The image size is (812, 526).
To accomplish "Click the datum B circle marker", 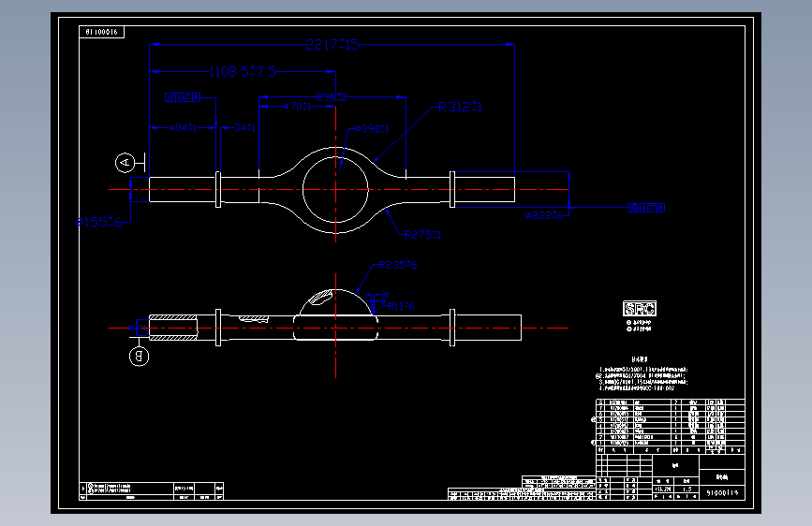I will point(139,357).
